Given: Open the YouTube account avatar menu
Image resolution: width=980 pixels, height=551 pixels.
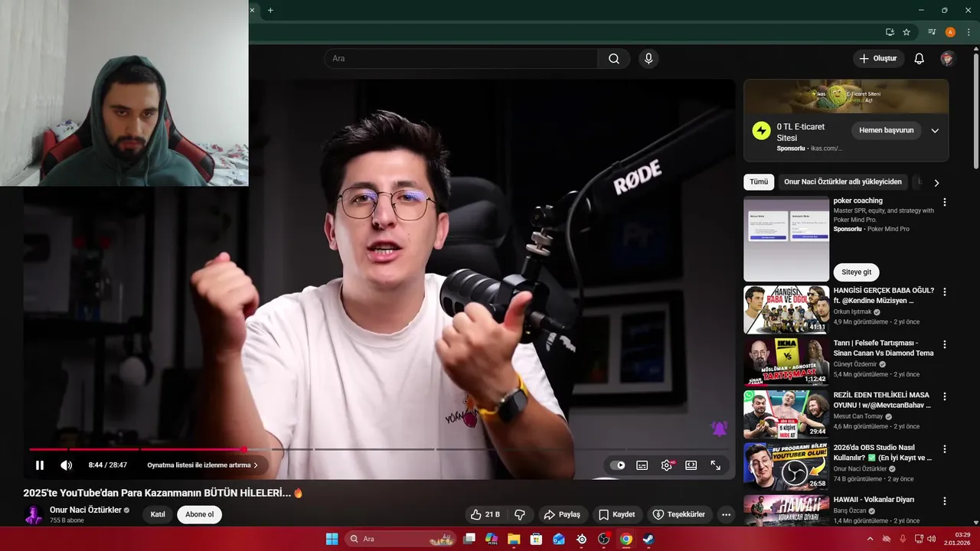Looking at the screenshot, I should (947, 58).
